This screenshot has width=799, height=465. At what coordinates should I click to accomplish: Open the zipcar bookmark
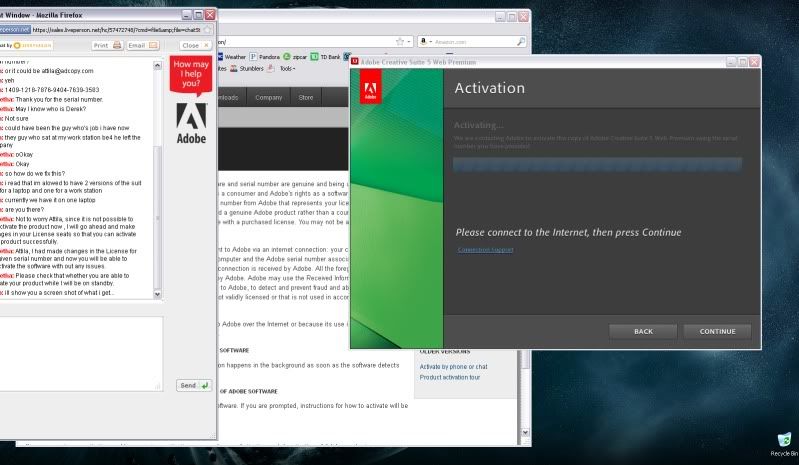tap(295, 57)
